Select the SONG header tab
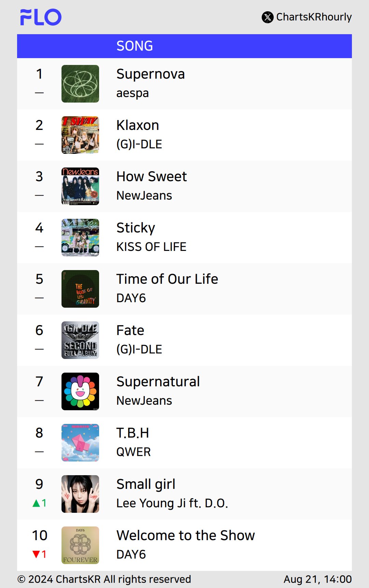 pos(135,46)
